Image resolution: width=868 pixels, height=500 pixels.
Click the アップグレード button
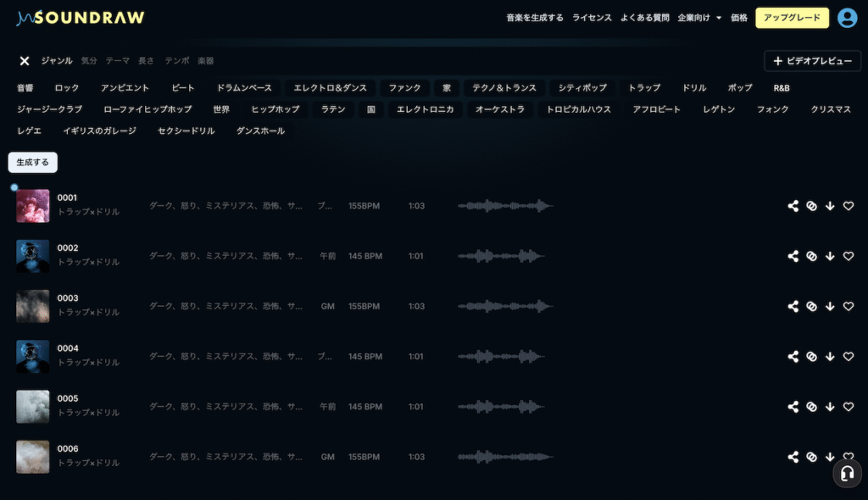point(792,18)
